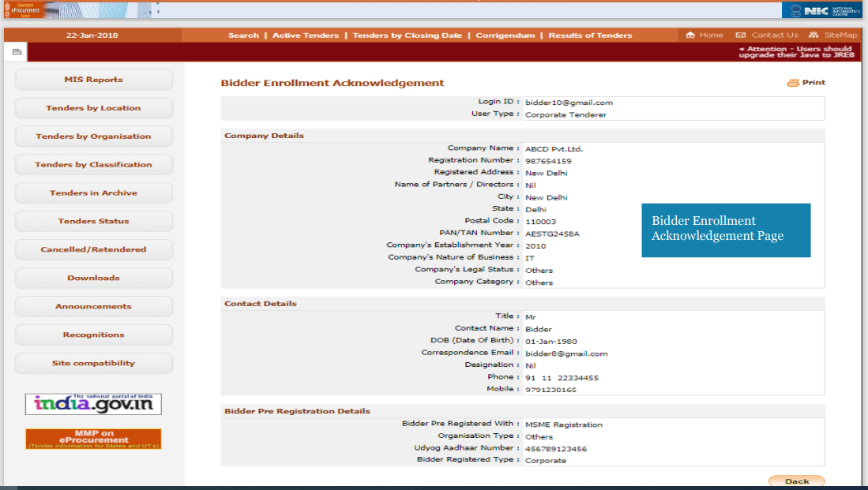
Task: Open the Cancelled/Retendered section
Action: pyautogui.click(x=93, y=249)
